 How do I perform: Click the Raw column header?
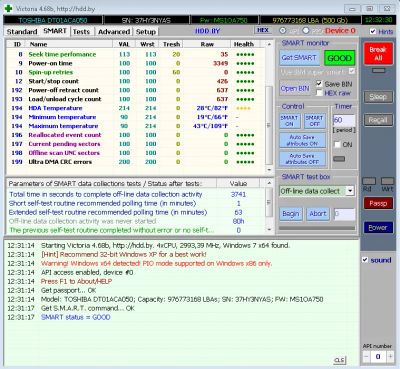point(207,44)
